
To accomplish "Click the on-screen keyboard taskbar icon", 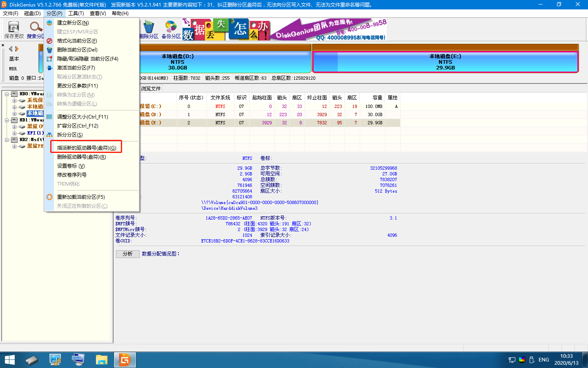I will tap(78, 360).
